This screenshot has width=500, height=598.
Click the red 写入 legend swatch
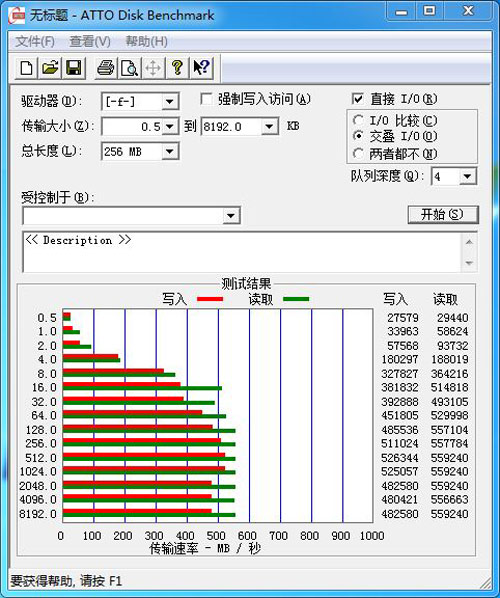click(x=210, y=299)
